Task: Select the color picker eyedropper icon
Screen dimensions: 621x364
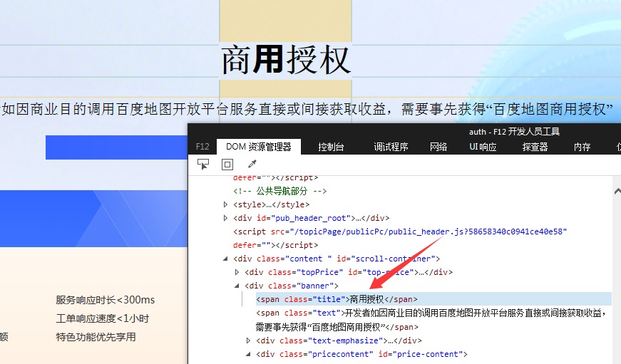Action: point(252,164)
